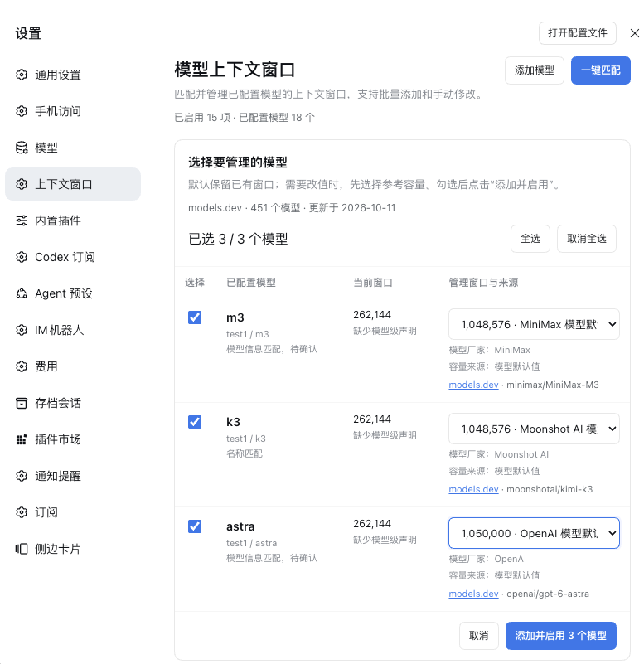This screenshot has height=664, width=644.
Task: Click the 管理窗口与来源 column header
Action: tap(483, 283)
